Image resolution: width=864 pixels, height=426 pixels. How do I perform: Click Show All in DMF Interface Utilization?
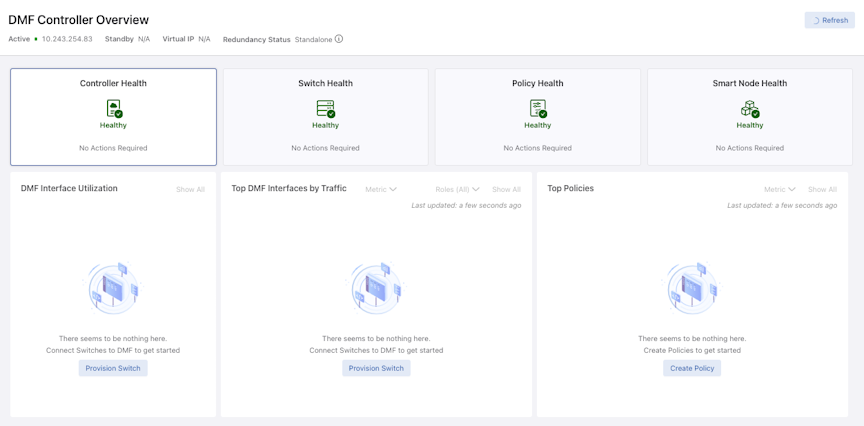click(x=191, y=189)
